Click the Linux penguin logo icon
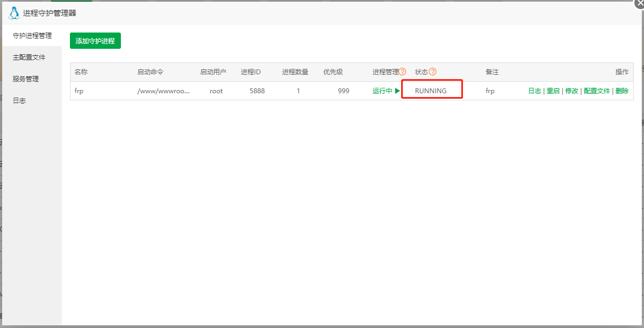Image resolution: width=644 pixels, height=328 pixels. point(14,12)
